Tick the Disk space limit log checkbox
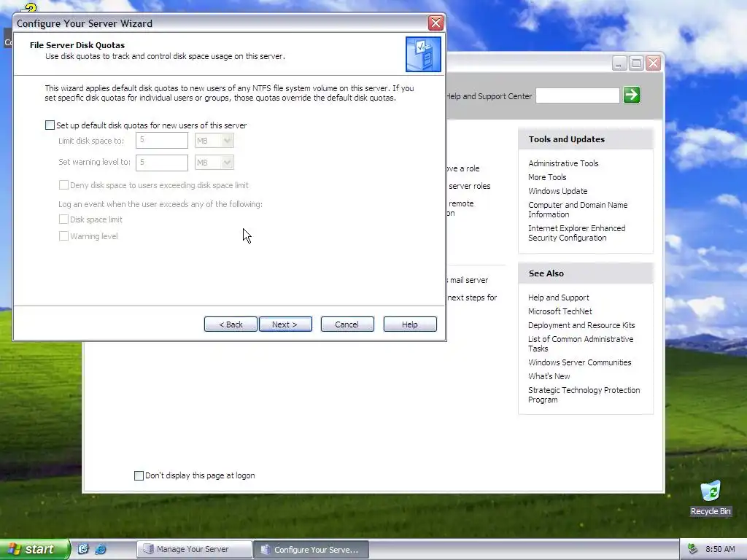747x560 pixels. pyautogui.click(x=63, y=219)
